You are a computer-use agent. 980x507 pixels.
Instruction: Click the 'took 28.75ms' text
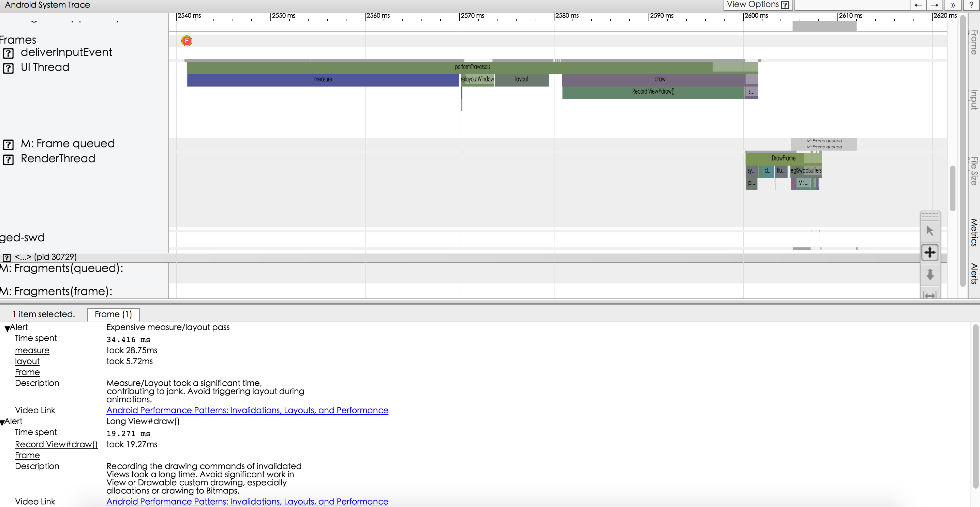132,350
